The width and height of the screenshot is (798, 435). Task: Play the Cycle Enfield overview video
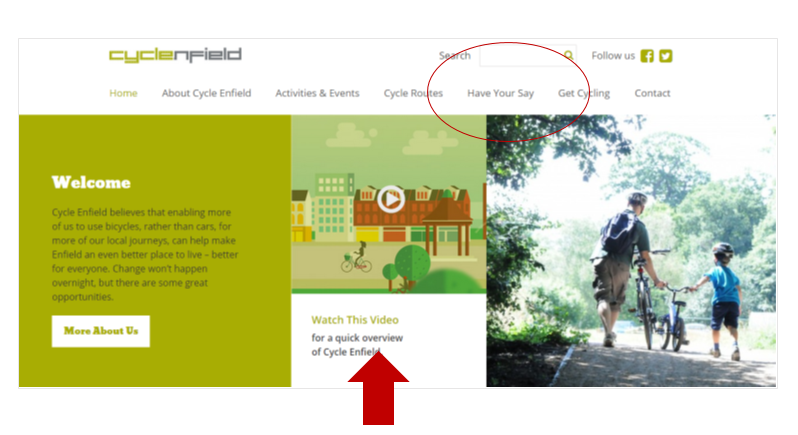tap(390, 200)
